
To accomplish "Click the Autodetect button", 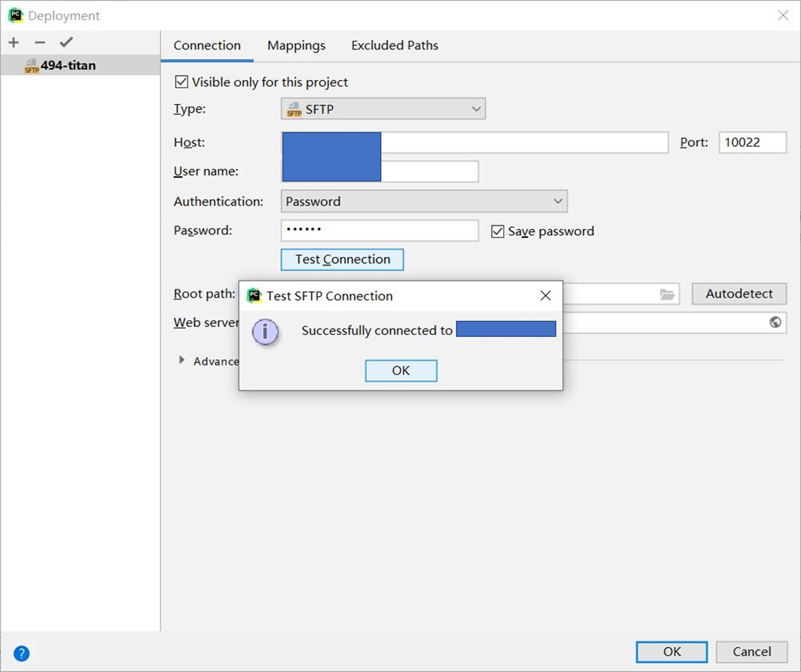I will [739, 294].
